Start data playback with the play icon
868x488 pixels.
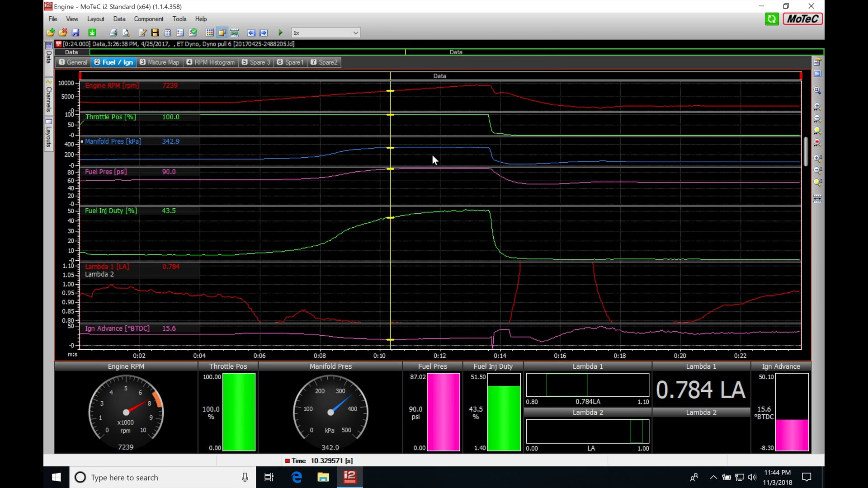[280, 33]
